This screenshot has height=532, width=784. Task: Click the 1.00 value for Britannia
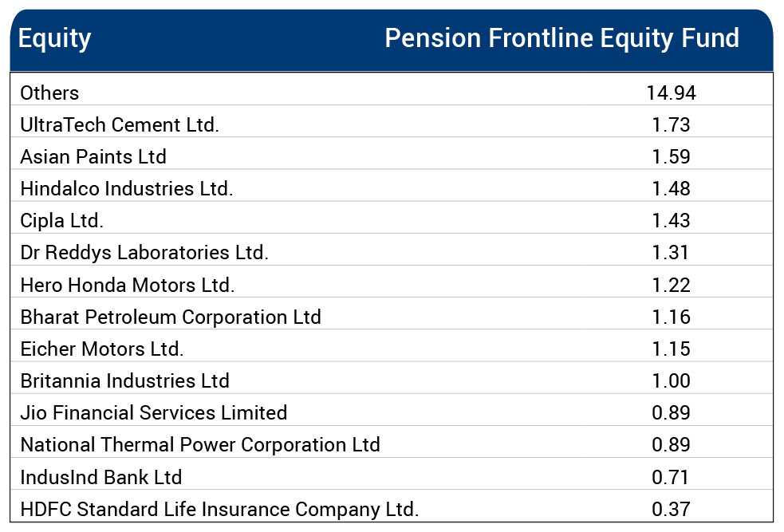point(671,380)
